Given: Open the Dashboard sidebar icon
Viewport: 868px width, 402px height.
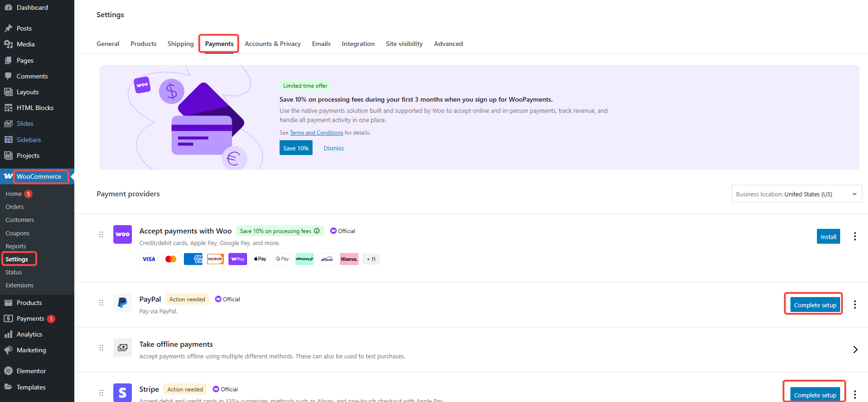Looking at the screenshot, I should tap(8, 7).
